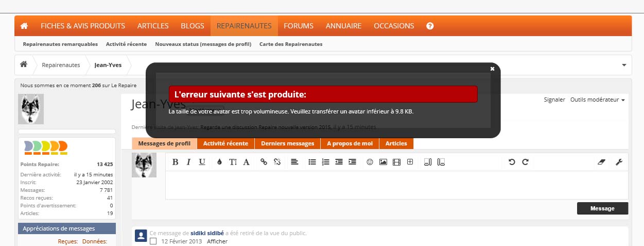The height and width of the screenshot is (246, 644).
Task: Remove link with broken chain icon
Action: point(277,162)
